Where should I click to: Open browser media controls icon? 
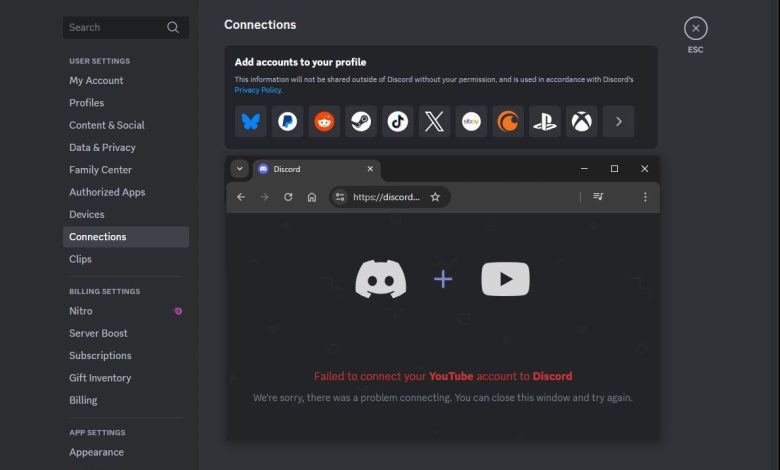pos(598,197)
